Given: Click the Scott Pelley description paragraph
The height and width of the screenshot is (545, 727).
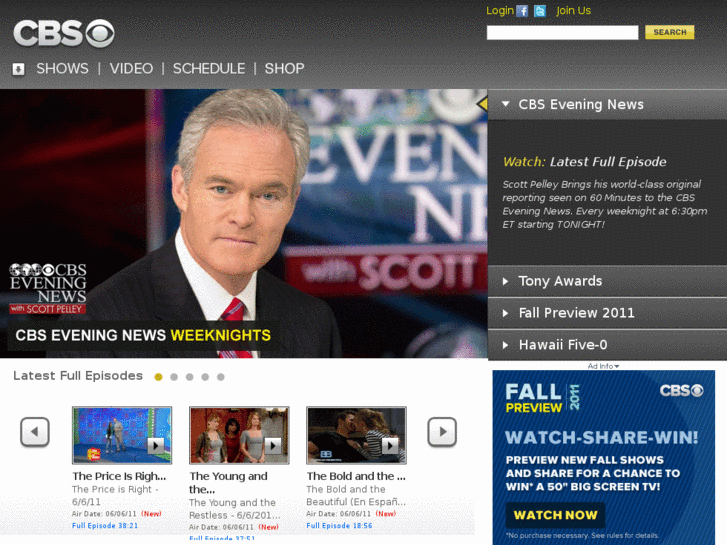Looking at the screenshot, I should click(x=605, y=205).
